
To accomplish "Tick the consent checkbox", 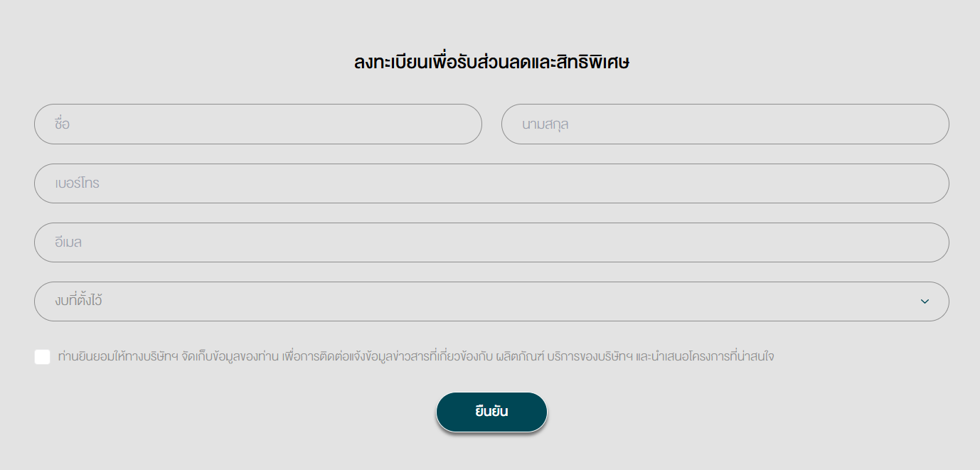I will [42, 357].
